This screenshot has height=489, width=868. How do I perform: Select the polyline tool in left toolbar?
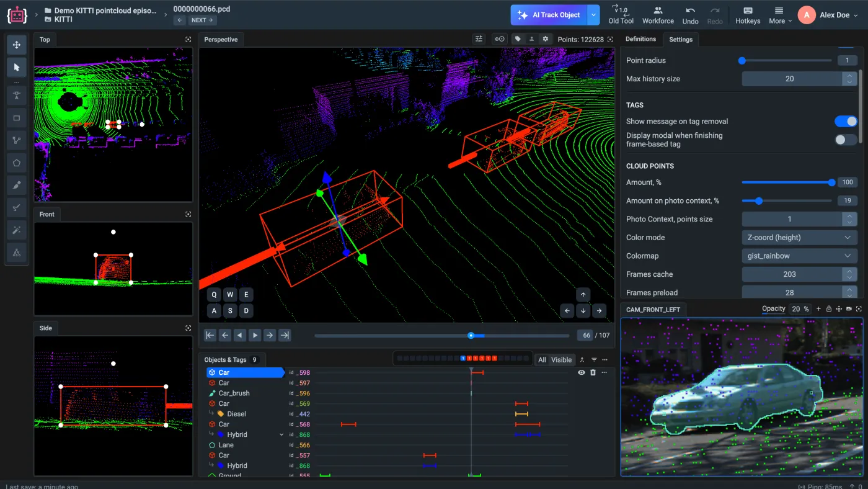click(17, 141)
